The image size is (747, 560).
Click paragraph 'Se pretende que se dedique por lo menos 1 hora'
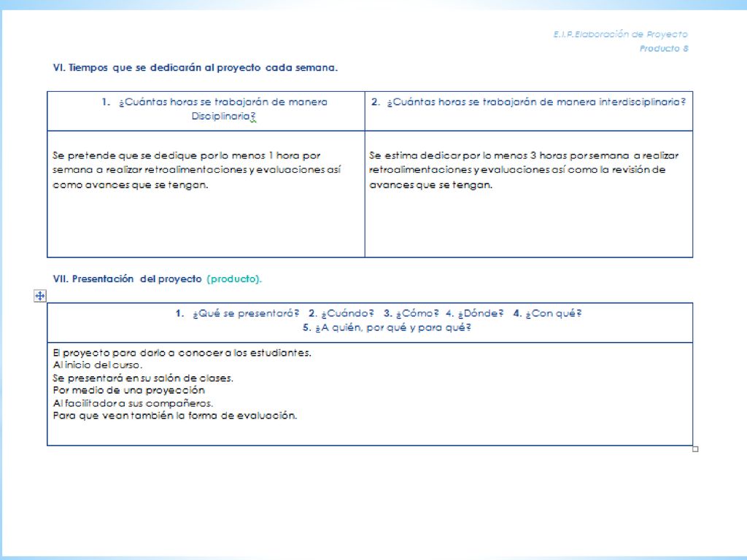click(x=197, y=170)
